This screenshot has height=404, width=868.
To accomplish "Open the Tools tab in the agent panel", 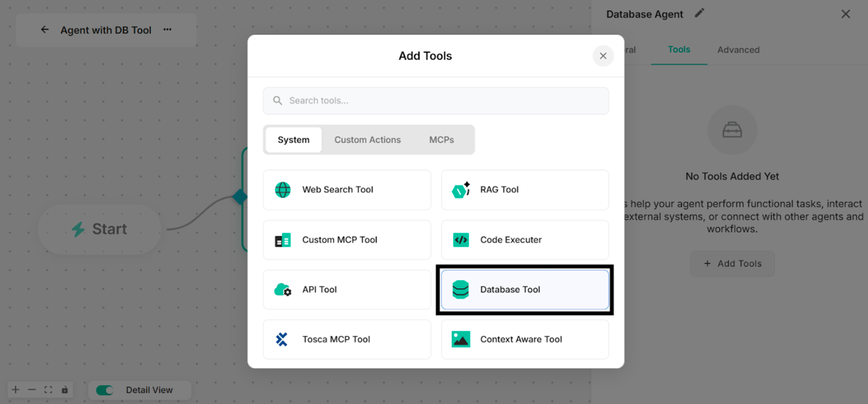I will point(679,50).
